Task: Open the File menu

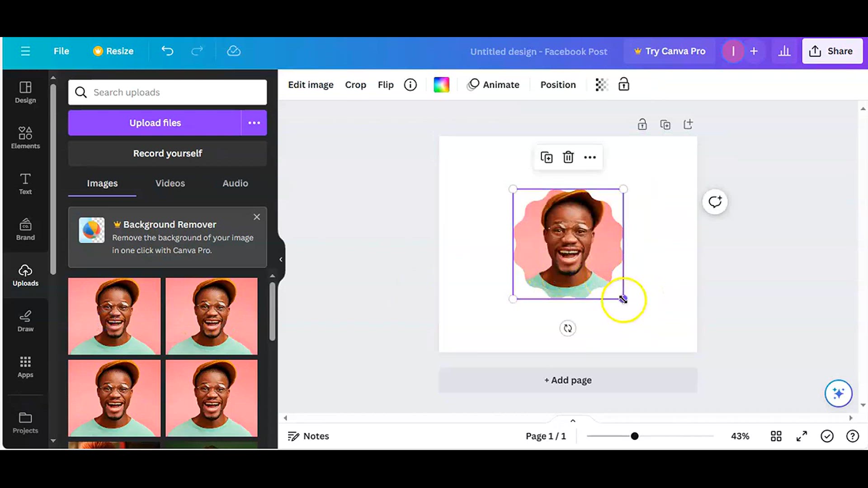Action: click(x=61, y=51)
